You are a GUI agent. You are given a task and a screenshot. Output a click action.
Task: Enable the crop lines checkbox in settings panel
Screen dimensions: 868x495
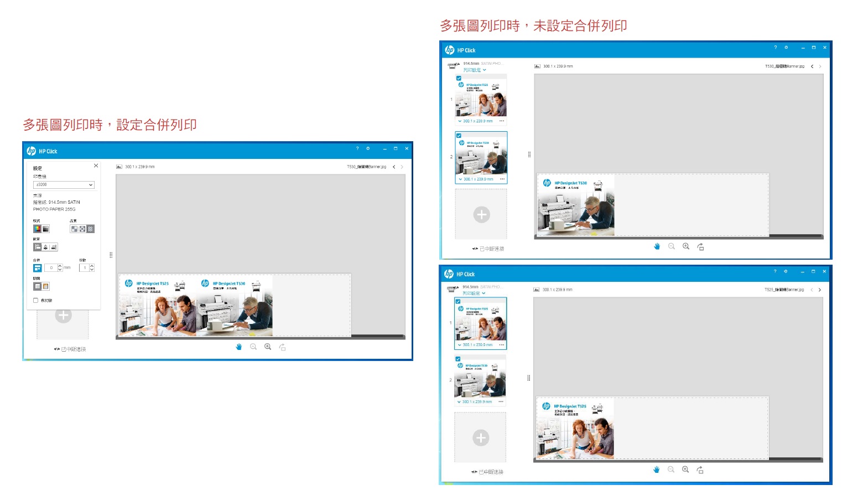click(36, 301)
